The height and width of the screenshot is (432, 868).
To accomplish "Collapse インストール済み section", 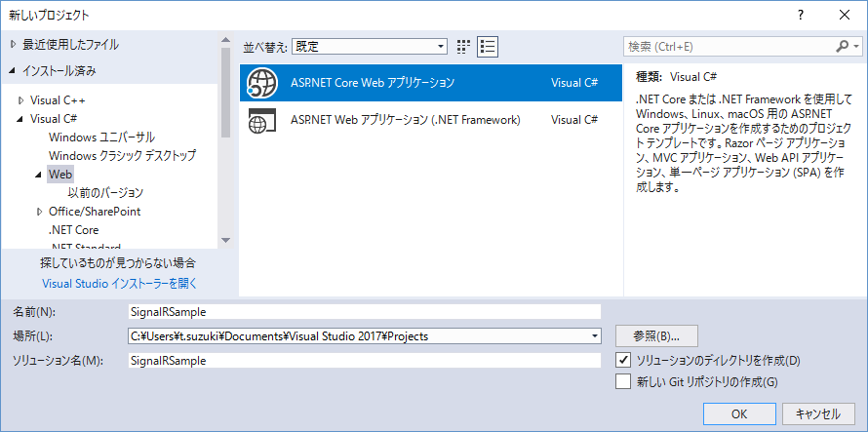I will coord(14,71).
